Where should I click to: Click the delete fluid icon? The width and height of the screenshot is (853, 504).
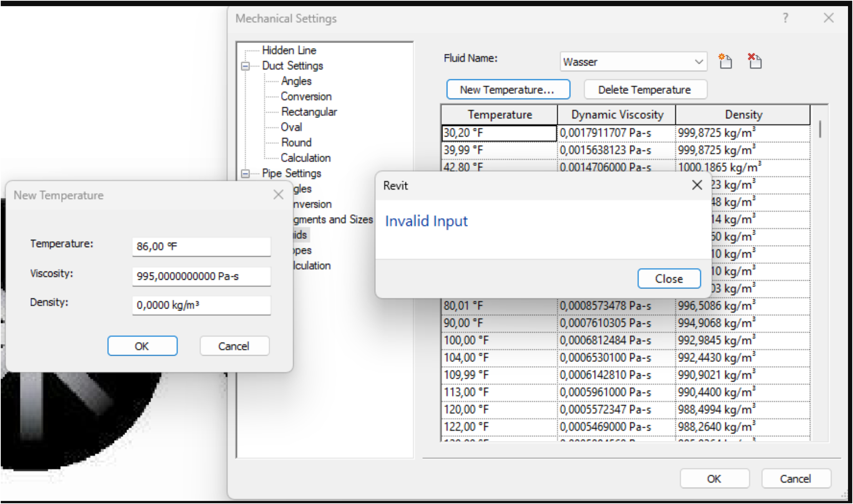click(x=755, y=61)
